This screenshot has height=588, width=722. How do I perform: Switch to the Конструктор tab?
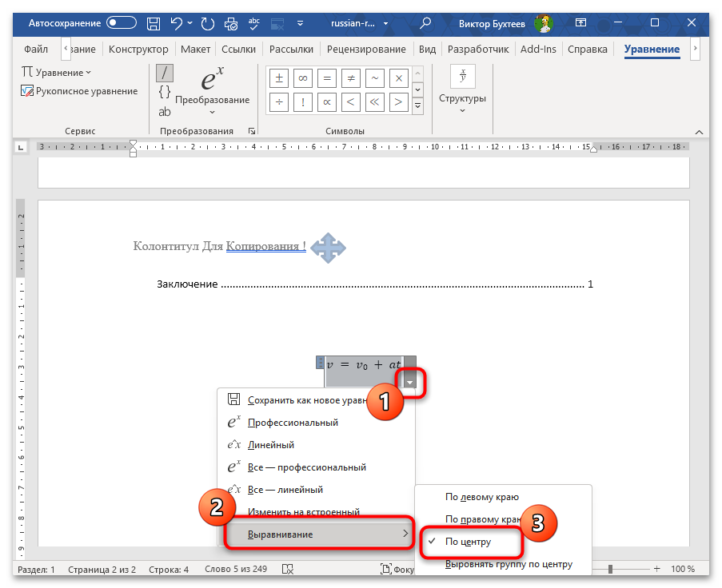(138, 50)
